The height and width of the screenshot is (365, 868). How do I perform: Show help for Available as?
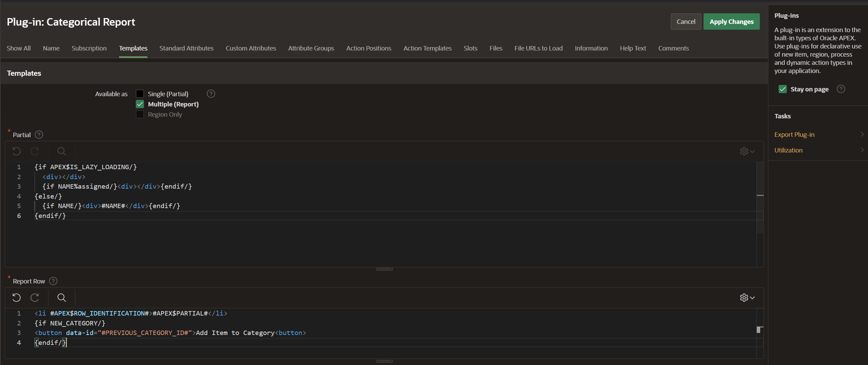click(211, 94)
